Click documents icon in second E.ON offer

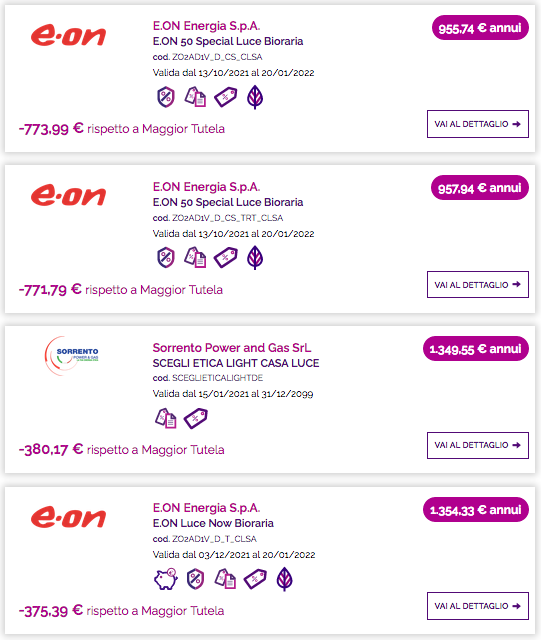click(x=195, y=258)
